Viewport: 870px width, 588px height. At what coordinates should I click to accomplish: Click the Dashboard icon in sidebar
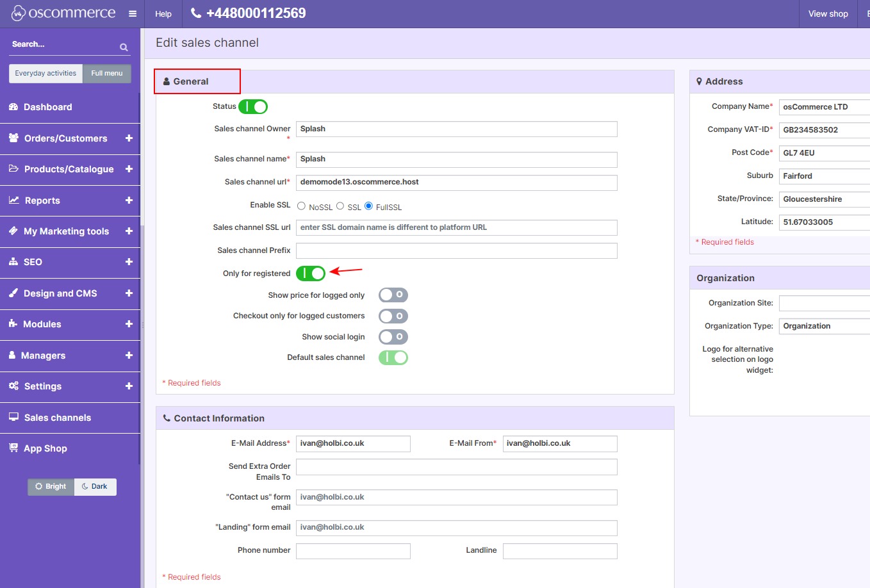click(13, 107)
